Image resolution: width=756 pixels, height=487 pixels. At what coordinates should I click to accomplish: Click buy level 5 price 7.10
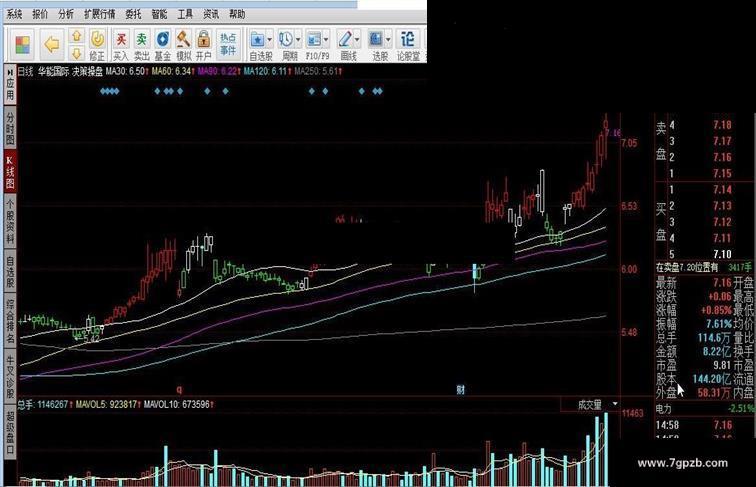click(x=722, y=254)
